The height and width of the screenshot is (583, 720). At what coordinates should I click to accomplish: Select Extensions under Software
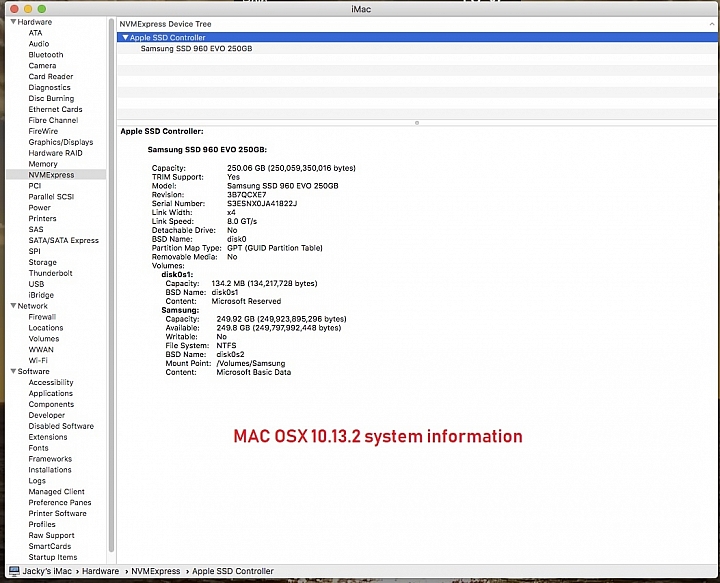48,437
